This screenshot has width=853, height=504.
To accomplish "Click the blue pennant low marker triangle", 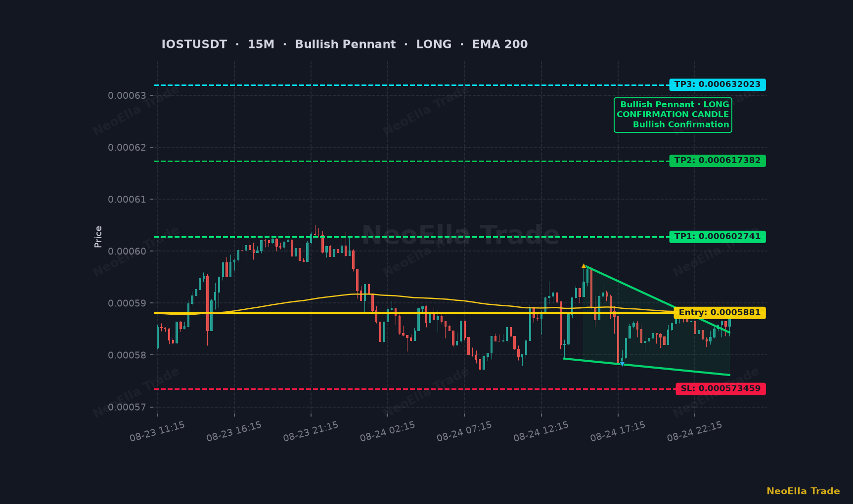I will pyautogui.click(x=622, y=364).
